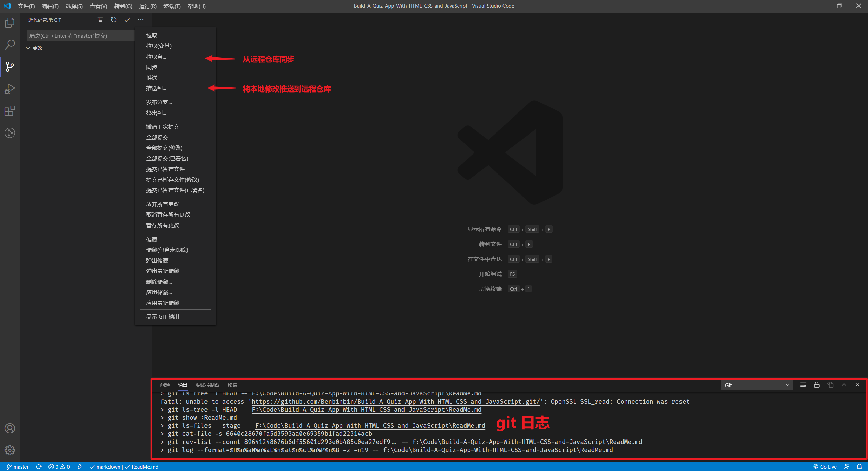The height and width of the screenshot is (471, 868).
Task: Click the commit message input field
Action: click(x=81, y=36)
